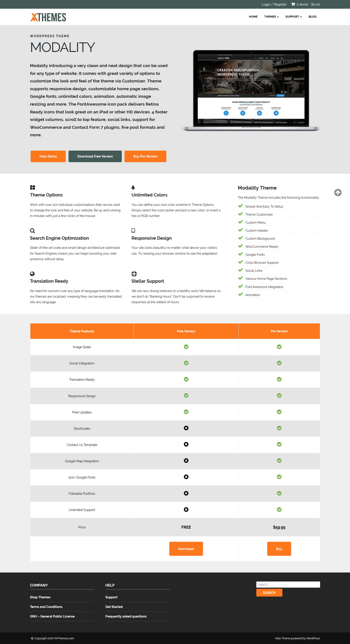350x644 pixels.
Task: Click Google Fonts in the functionality list
Action: coord(255,254)
